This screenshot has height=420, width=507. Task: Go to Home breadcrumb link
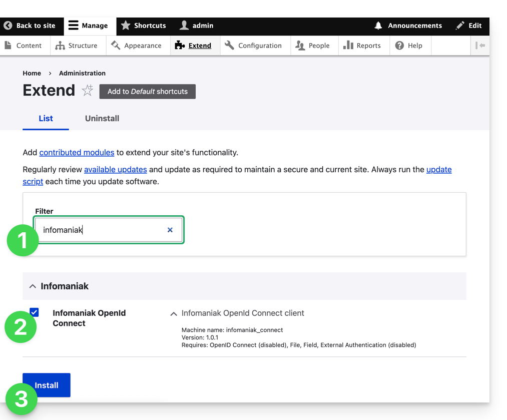32,73
